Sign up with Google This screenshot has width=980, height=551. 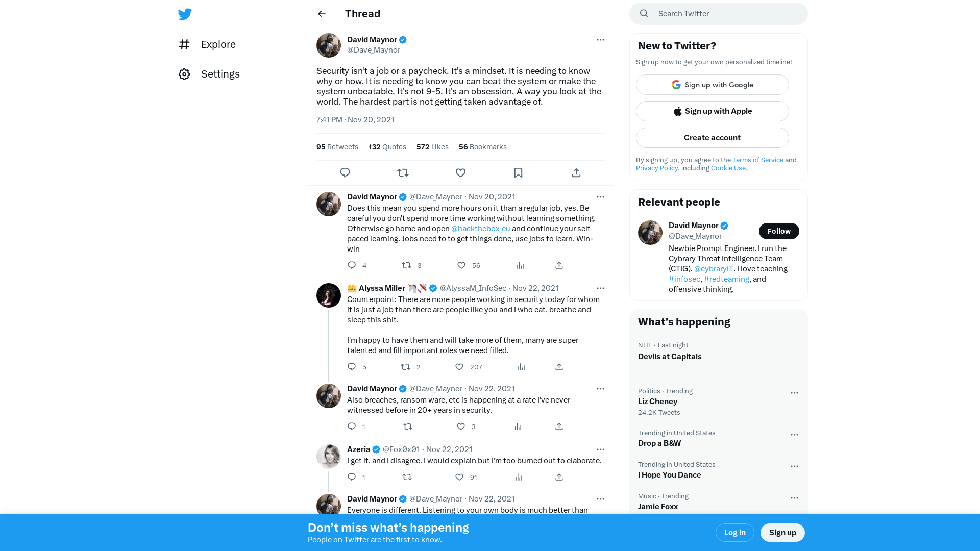coord(712,85)
